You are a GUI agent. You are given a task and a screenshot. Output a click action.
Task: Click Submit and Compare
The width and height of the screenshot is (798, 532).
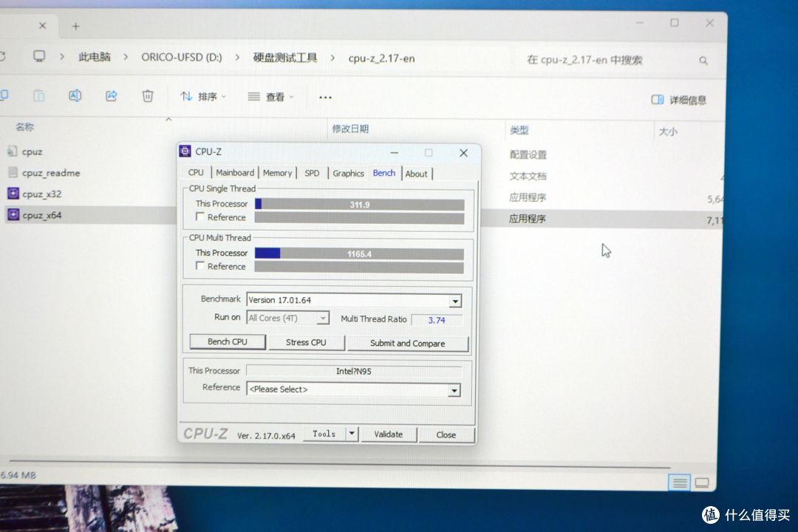[408, 344]
